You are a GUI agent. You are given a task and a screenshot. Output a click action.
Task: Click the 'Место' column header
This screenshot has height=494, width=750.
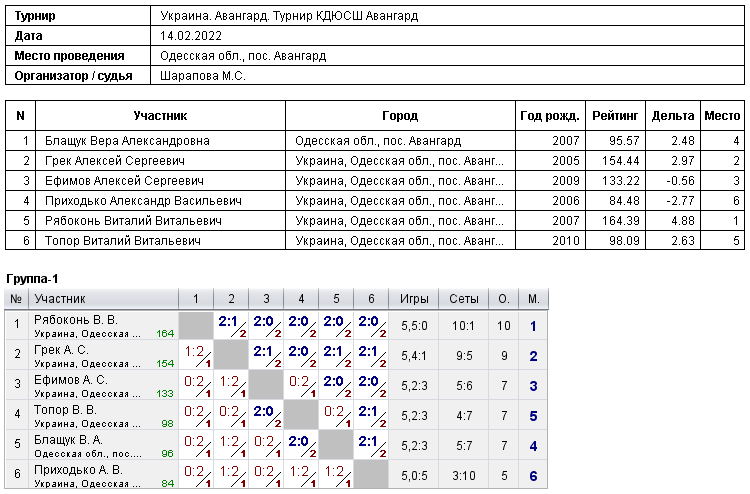pos(722,116)
